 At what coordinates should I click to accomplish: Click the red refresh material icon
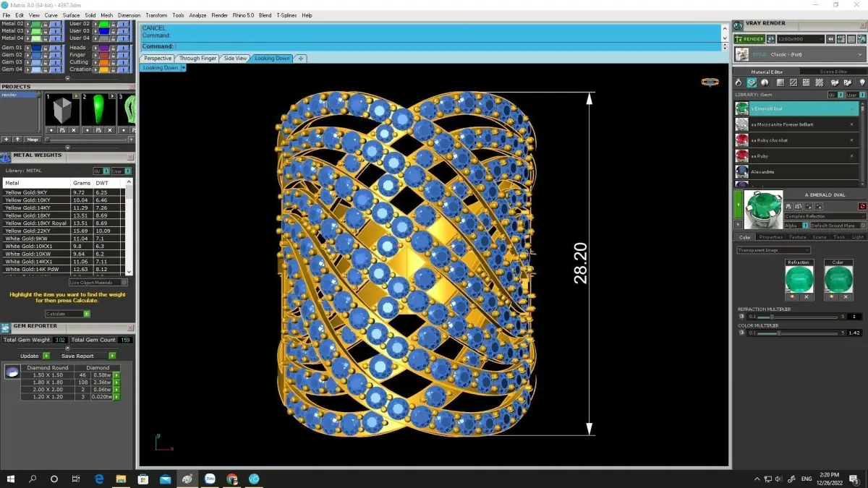coord(862,207)
